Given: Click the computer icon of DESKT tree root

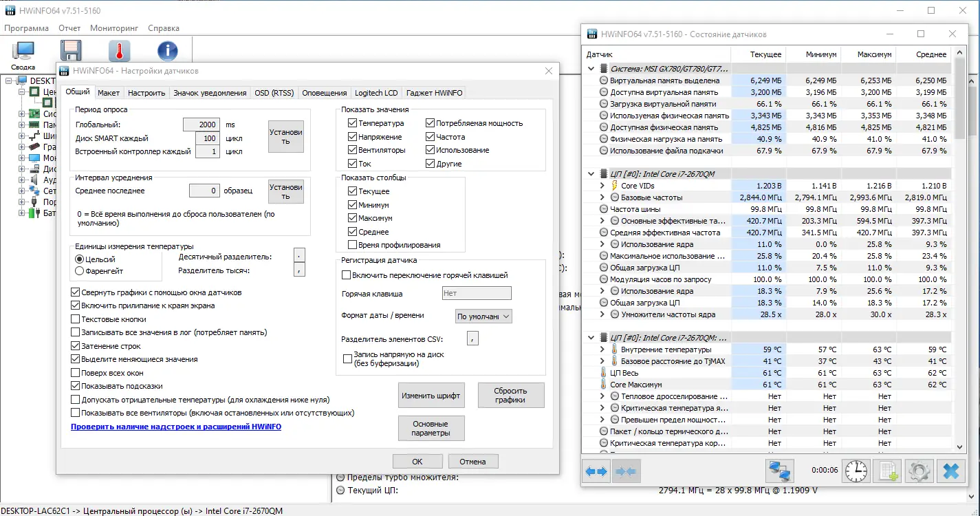Looking at the screenshot, I should click(x=23, y=80).
